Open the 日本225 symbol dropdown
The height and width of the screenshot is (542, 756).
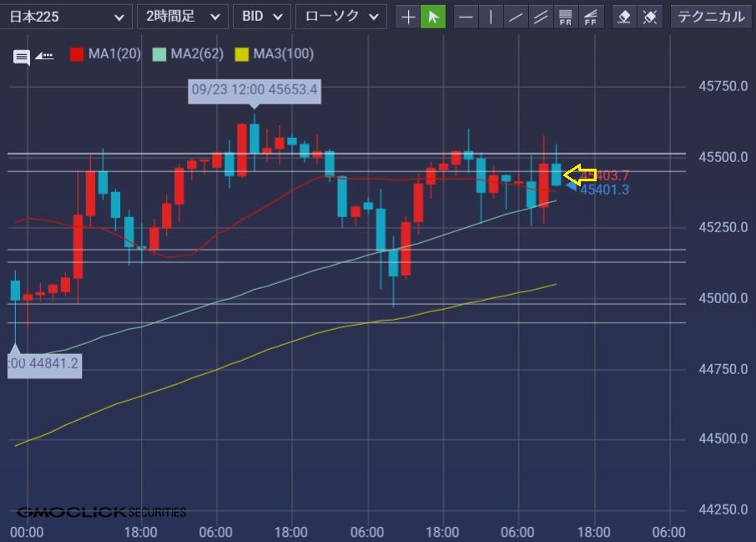[x=67, y=17]
